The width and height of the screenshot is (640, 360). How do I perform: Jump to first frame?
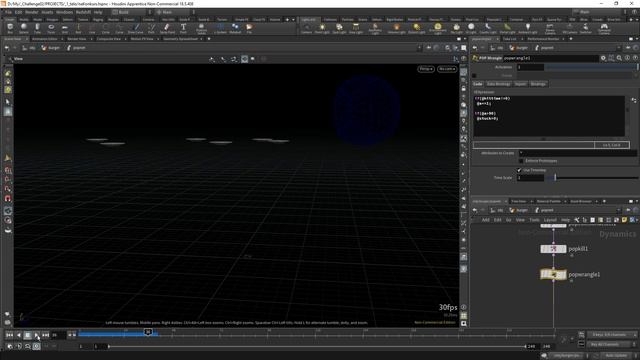9,335
